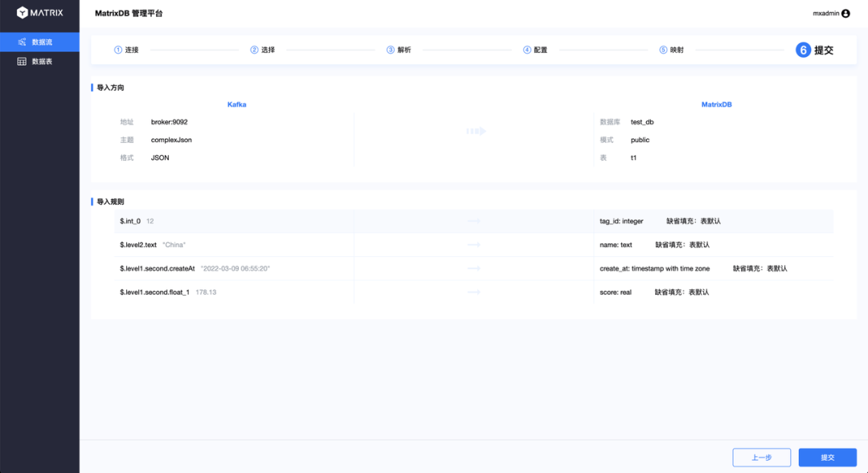The width and height of the screenshot is (868, 473).
Task: Click create_at: timestamp with time zone
Action: click(x=654, y=268)
